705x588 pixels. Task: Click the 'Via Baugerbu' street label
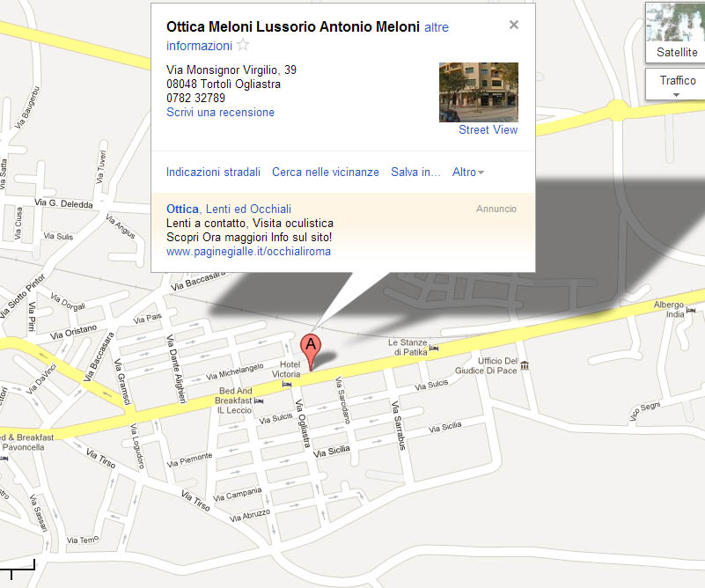pos(27,107)
